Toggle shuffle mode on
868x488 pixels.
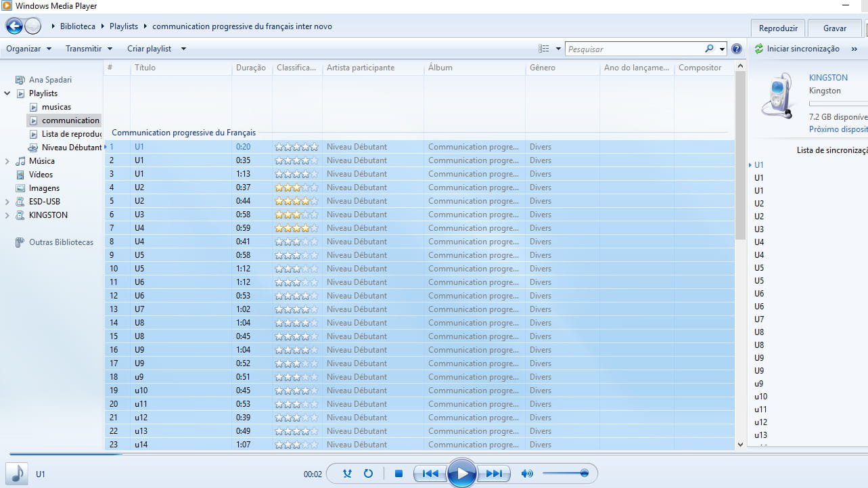point(347,474)
